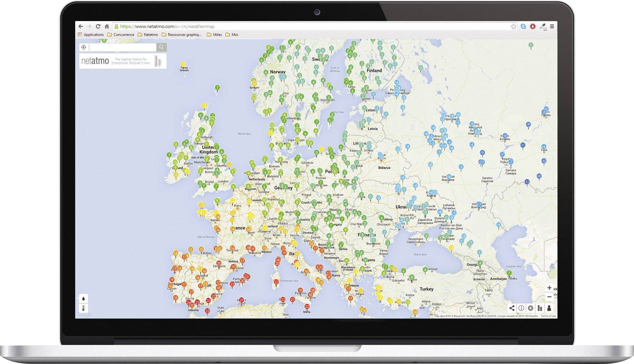634x364 pixels.
Task: Select the Moi bookmarks folder
Action: (x=235, y=35)
